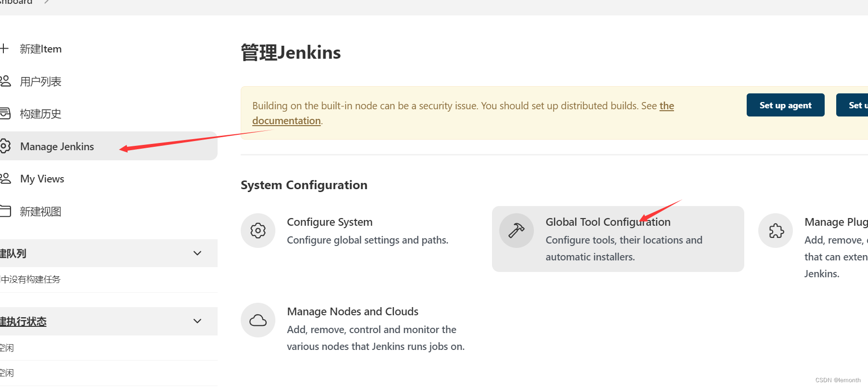Open the Global Tool Configuration title
The width and height of the screenshot is (868, 387).
[x=608, y=222]
